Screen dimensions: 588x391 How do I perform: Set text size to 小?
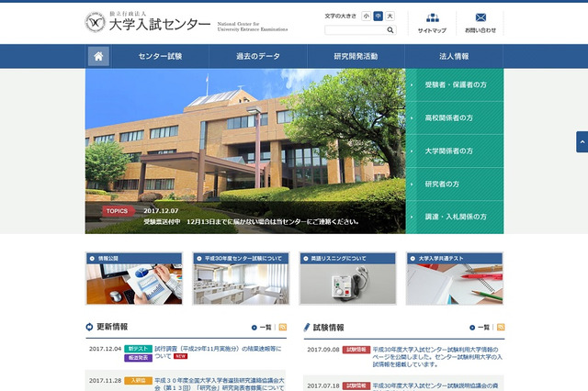[366, 17]
